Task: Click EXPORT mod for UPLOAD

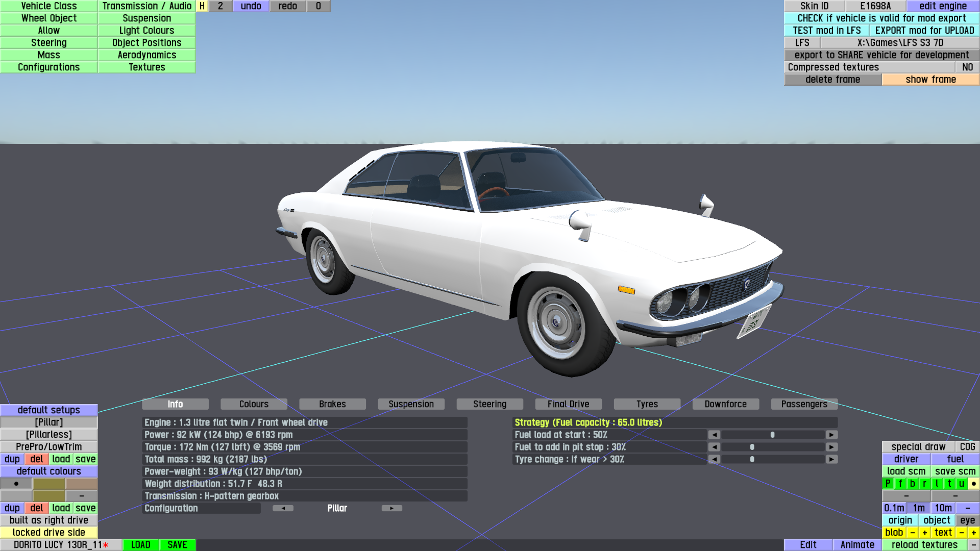Action: [x=924, y=31]
